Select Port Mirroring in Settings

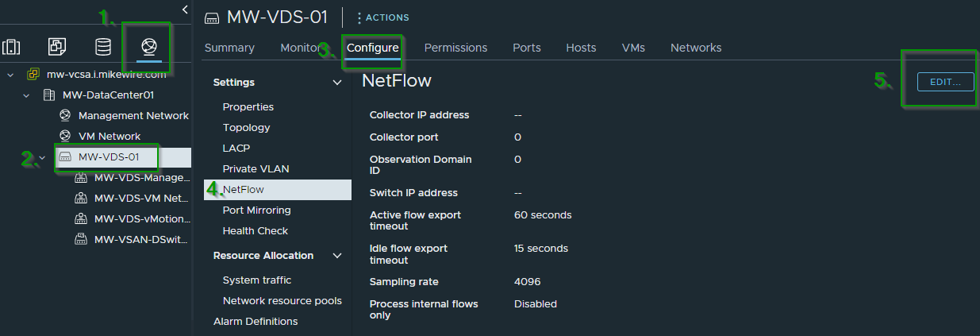256,210
